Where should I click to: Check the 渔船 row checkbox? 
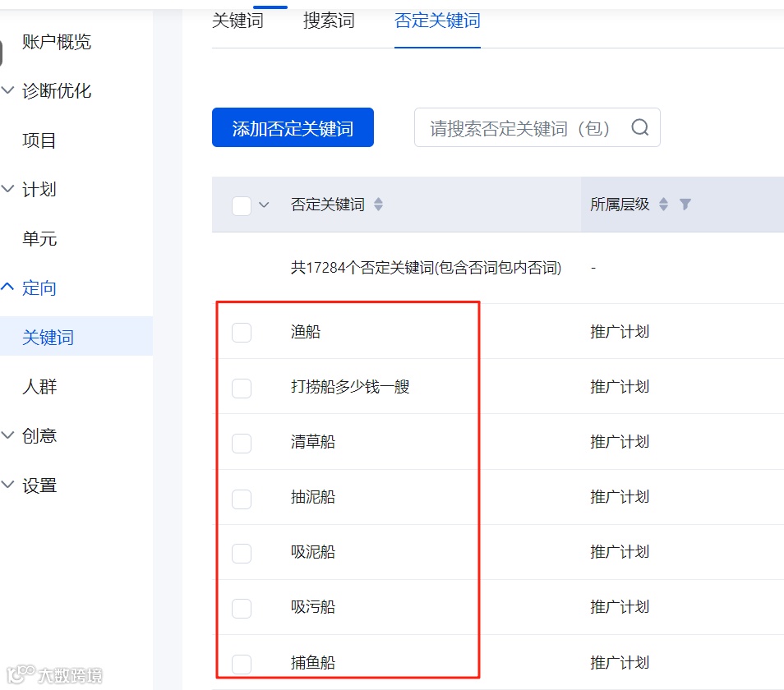pos(242,332)
